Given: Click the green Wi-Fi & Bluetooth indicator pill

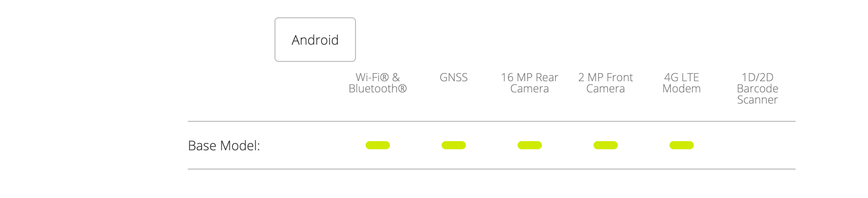Looking at the screenshot, I should (378, 145).
